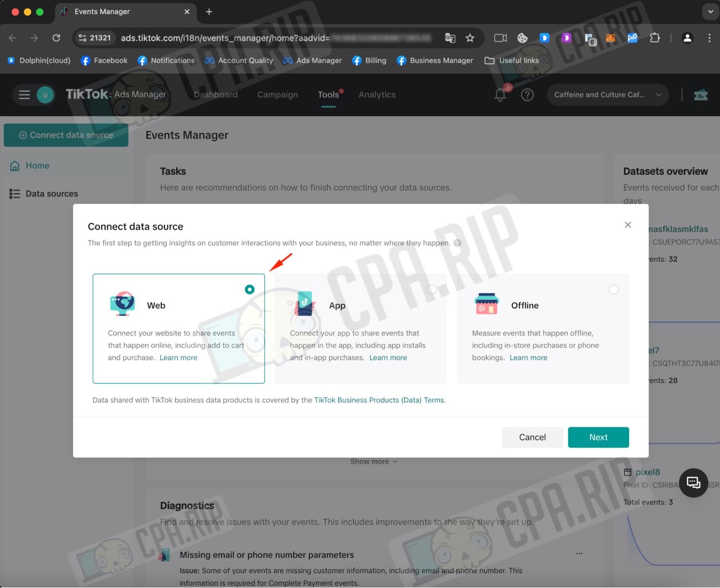Open the Notifications bookmark
The width and height of the screenshot is (720, 588).
click(x=166, y=60)
